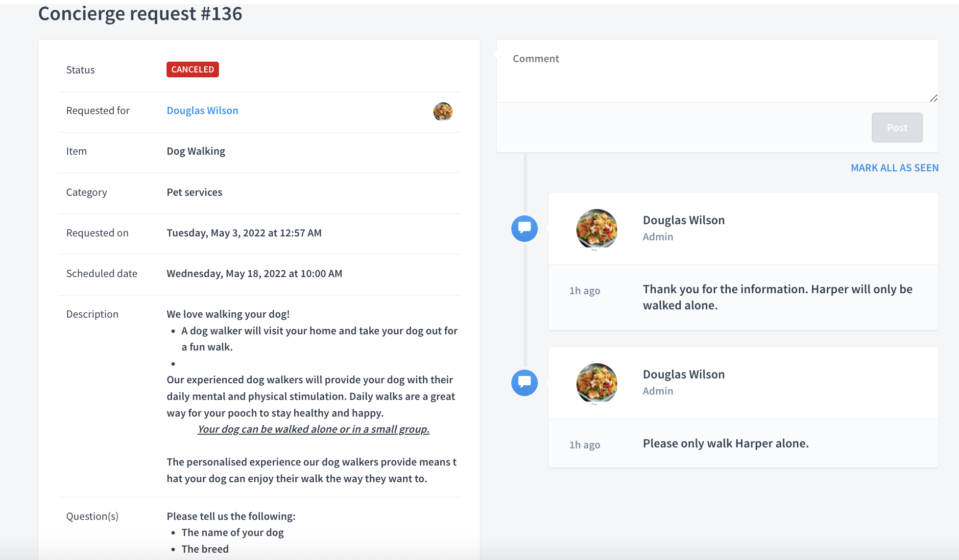Screen dimensions: 959x560
Task: Click the 'Question(s)' label
Action: [92, 516]
